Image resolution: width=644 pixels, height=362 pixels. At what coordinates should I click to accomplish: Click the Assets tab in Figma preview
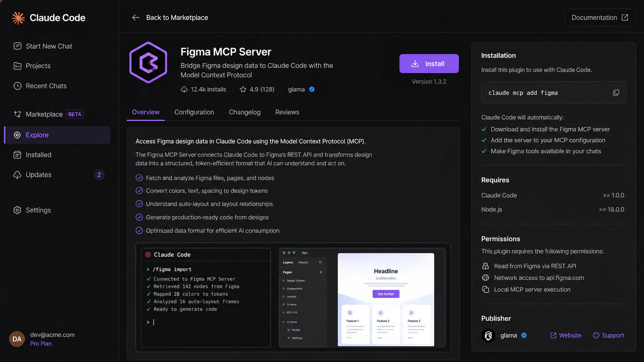303,262
